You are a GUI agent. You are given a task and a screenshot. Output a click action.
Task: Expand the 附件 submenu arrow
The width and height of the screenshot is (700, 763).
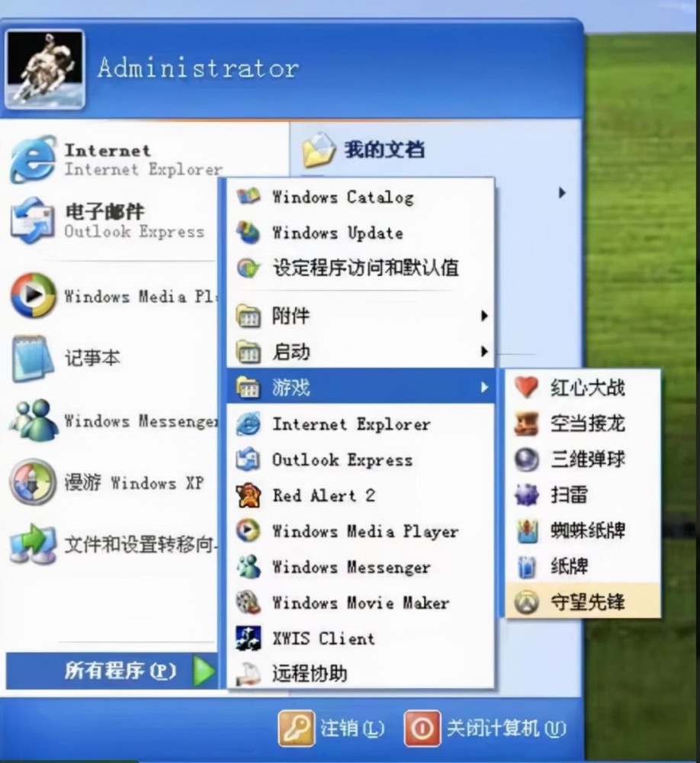click(x=483, y=316)
